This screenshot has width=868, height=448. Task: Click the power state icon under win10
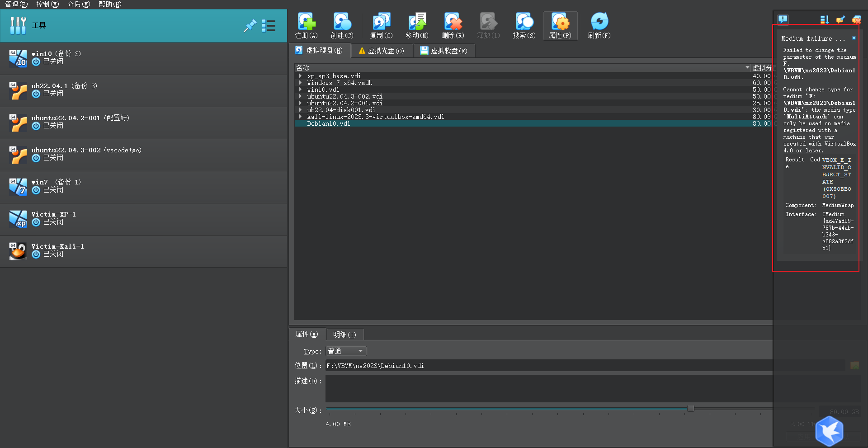click(36, 61)
